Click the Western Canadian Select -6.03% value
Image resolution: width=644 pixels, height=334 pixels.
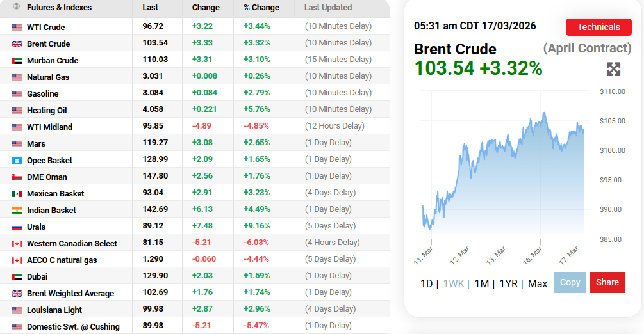pos(256,243)
